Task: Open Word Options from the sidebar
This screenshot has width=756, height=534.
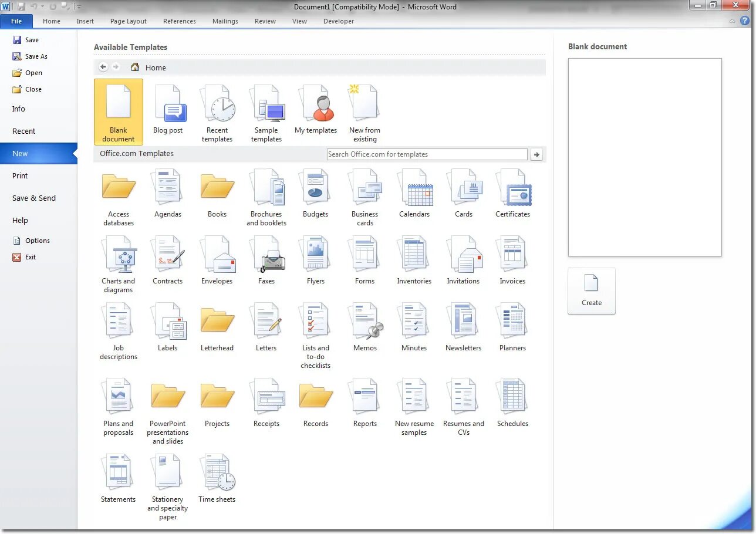Action: pyautogui.click(x=36, y=240)
